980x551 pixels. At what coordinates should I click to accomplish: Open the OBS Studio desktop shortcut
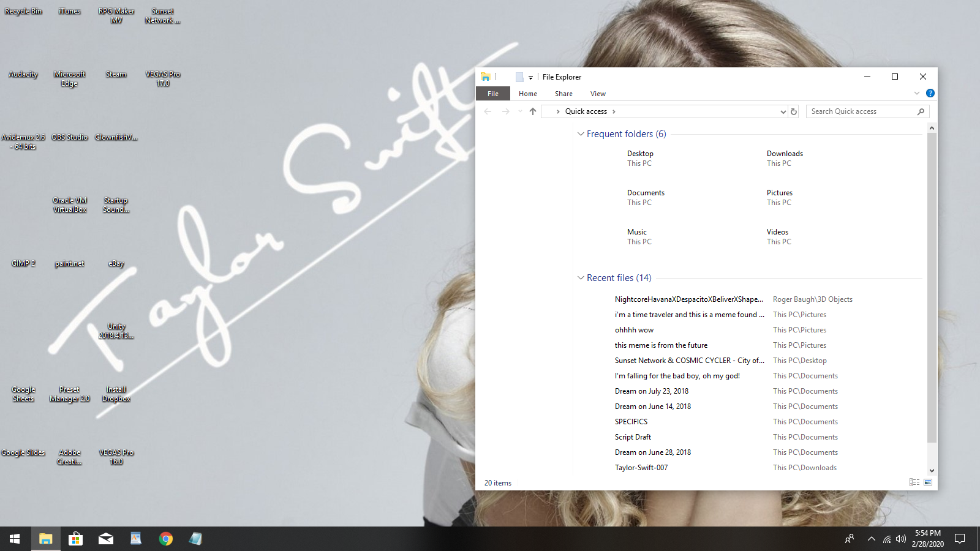pos(69,137)
